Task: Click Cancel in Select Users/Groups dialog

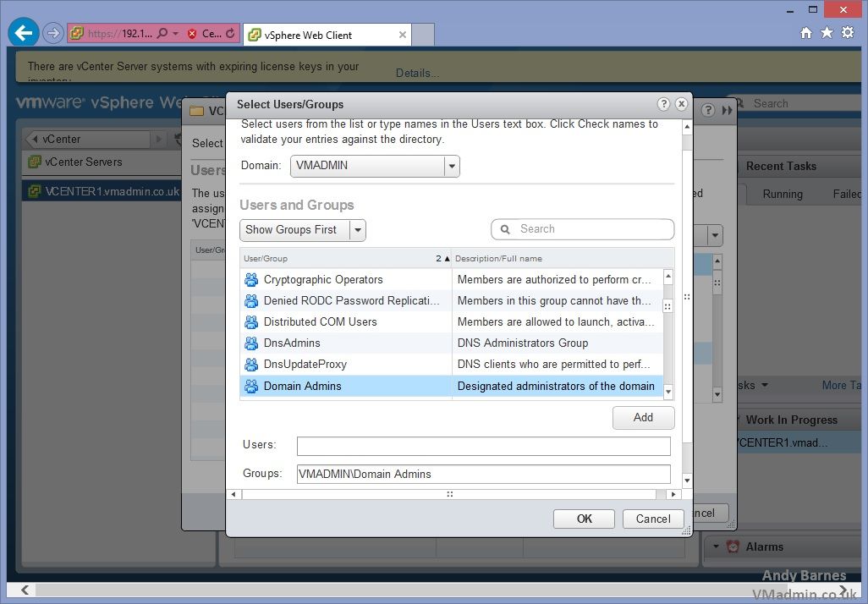Action: 652,519
